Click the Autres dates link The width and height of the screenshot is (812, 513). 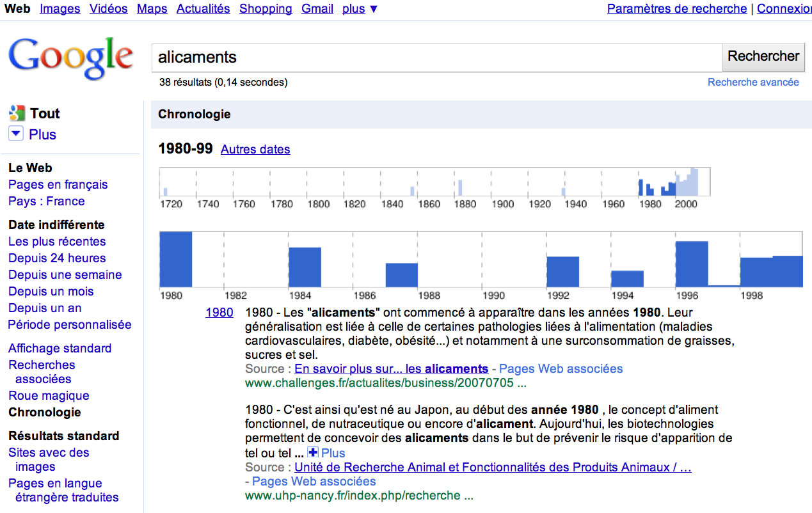click(x=255, y=150)
